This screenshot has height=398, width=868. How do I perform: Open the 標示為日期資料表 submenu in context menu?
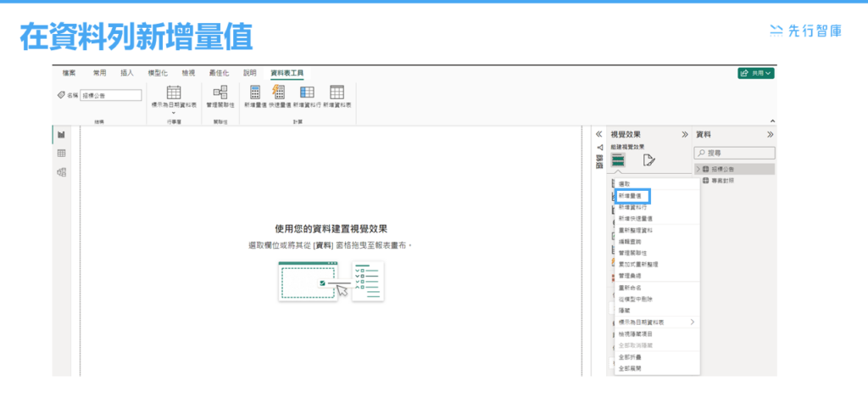pyautogui.click(x=657, y=322)
